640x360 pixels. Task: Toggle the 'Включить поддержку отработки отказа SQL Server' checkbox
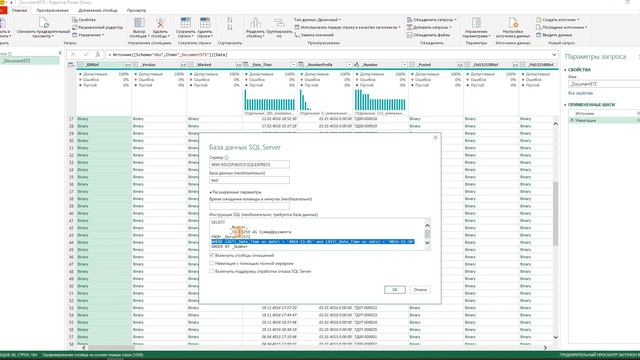point(211,271)
